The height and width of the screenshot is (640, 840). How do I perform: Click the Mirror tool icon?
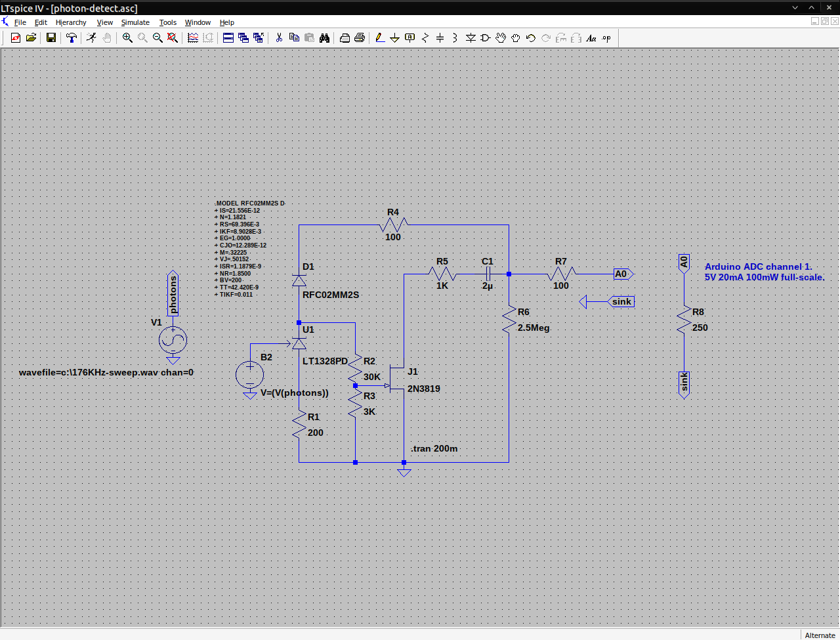click(576, 38)
